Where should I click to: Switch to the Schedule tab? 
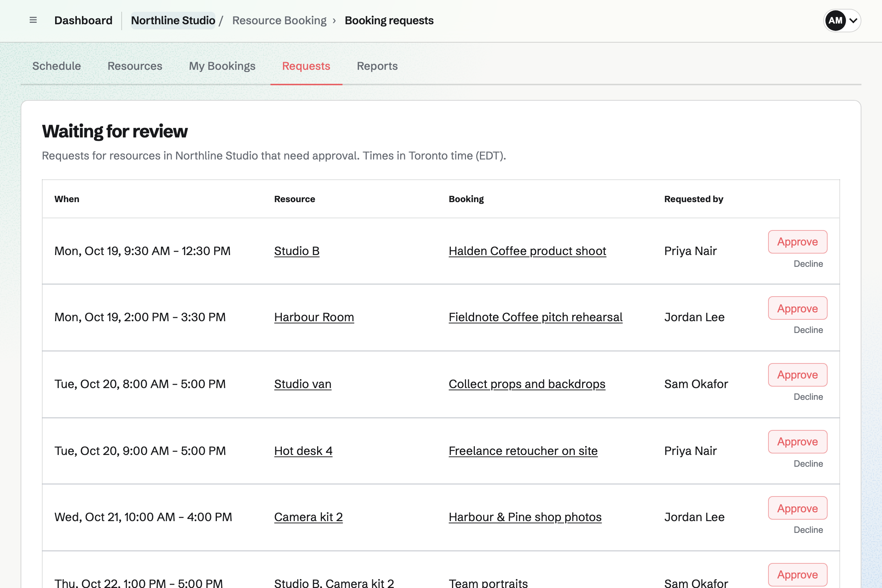click(57, 66)
